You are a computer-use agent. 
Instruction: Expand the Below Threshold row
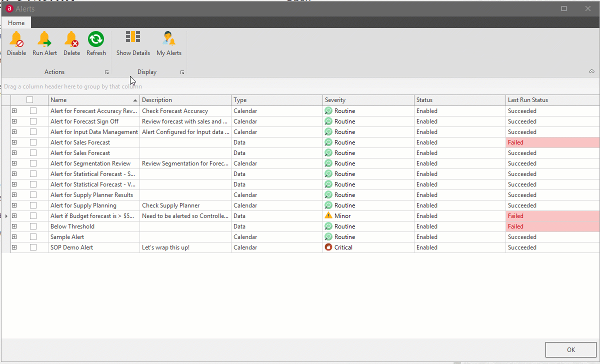14,226
